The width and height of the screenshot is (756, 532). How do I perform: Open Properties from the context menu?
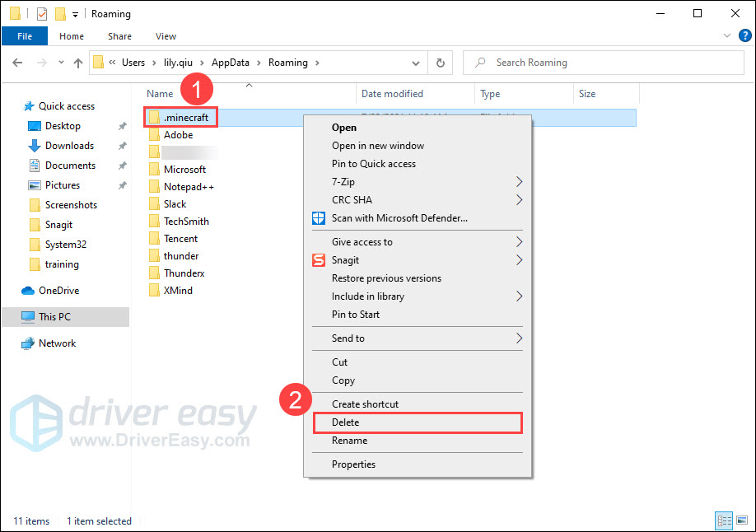(418, 464)
